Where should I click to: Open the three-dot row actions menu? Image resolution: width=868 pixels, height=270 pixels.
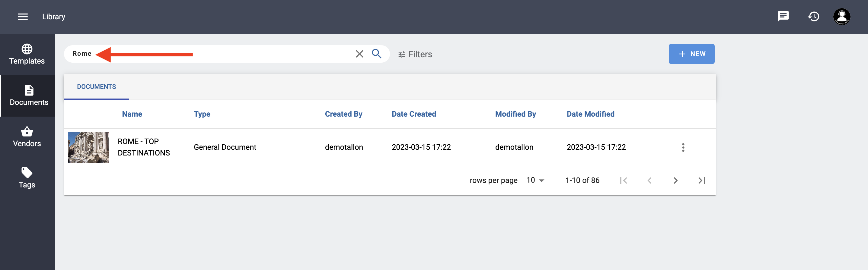[x=683, y=147]
